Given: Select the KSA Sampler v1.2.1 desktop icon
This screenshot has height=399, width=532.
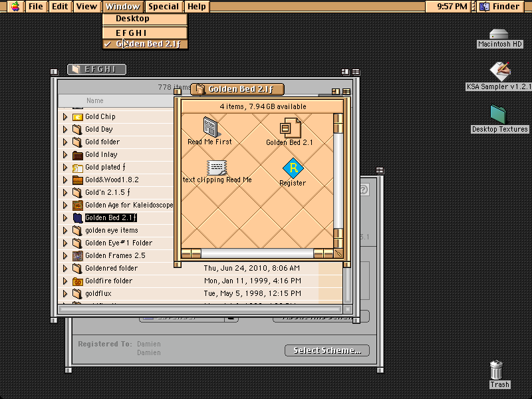Looking at the screenshot, I should coord(500,72).
